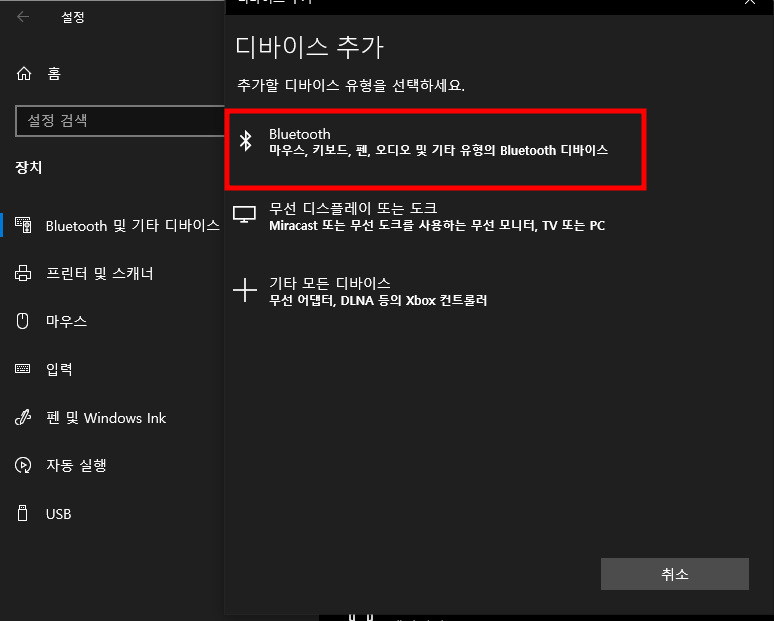
Task: Click the 디바이스 추가 dialog heading
Action: (309, 47)
